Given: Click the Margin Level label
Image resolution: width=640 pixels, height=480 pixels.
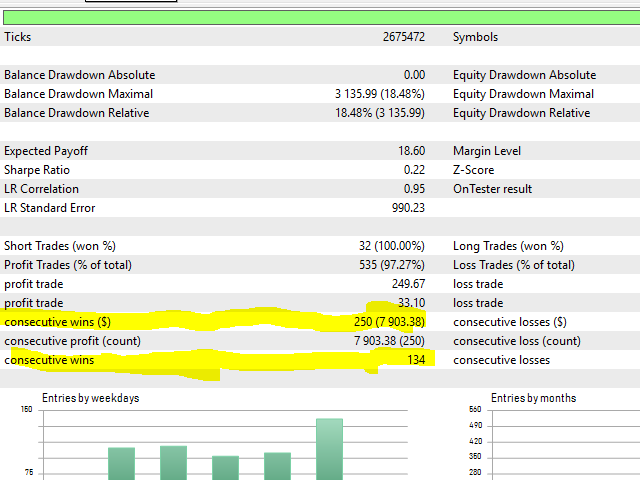Looking at the screenshot, I should click(x=487, y=151).
